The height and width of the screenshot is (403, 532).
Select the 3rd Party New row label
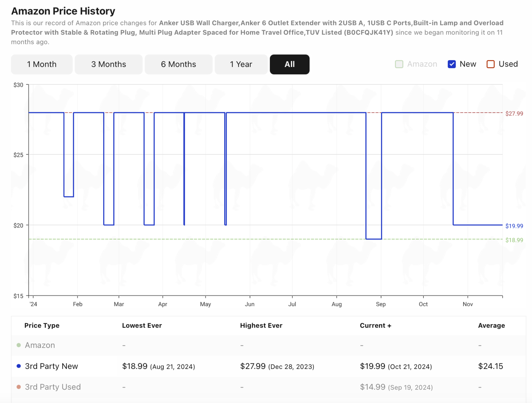click(x=51, y=366)
